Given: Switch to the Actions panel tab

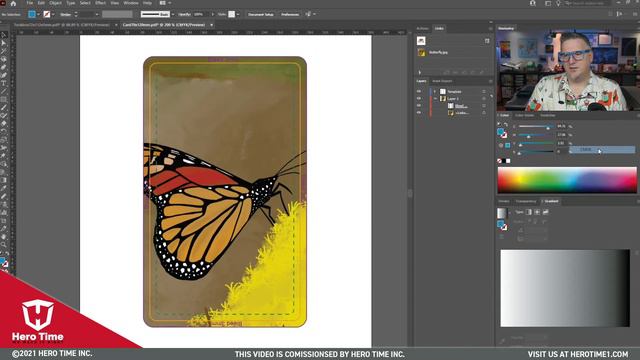Looking at the screenshot, I should tap(422, 29).
